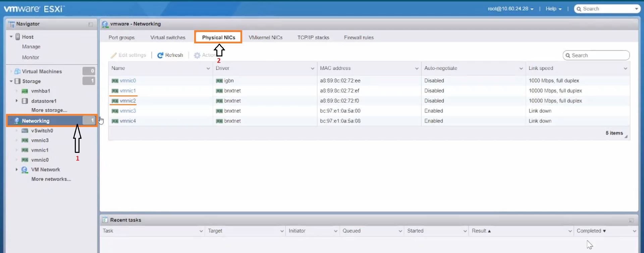Click the NIC icon beside vmnic3 in table

coord(115,111)
